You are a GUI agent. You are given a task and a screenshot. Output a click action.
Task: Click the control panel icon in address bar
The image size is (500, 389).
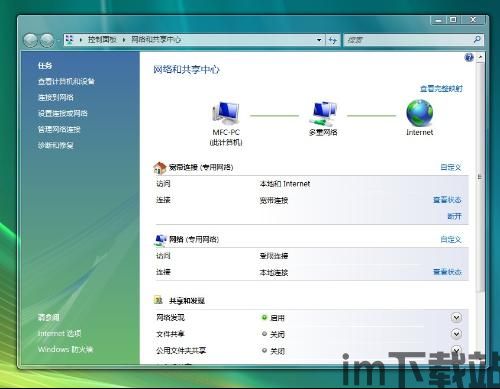point(69,40)
